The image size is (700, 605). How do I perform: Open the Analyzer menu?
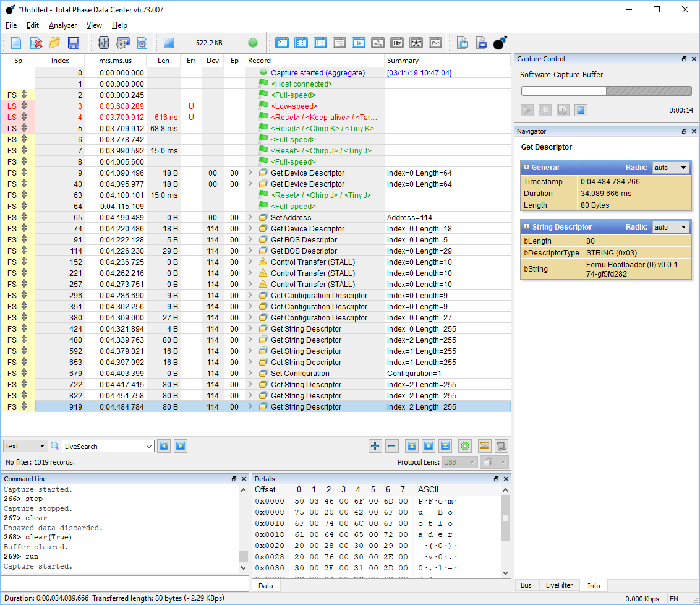click(x=63, y=25)
